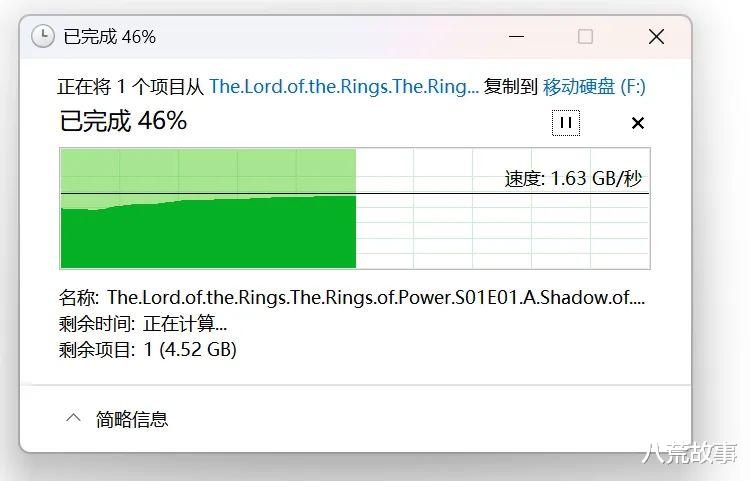Click the clock icon in title bar
Screen dimensions: 750x481
point(43,37)
